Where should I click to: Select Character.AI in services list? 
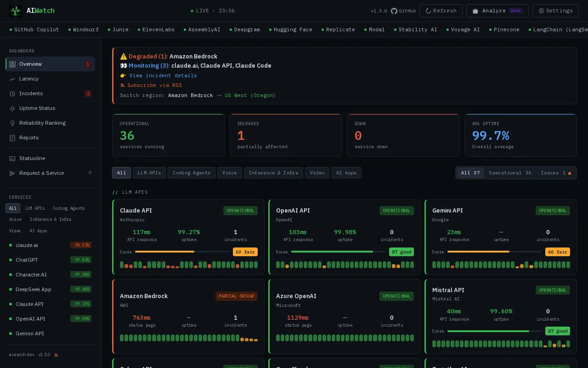[51, 275]
